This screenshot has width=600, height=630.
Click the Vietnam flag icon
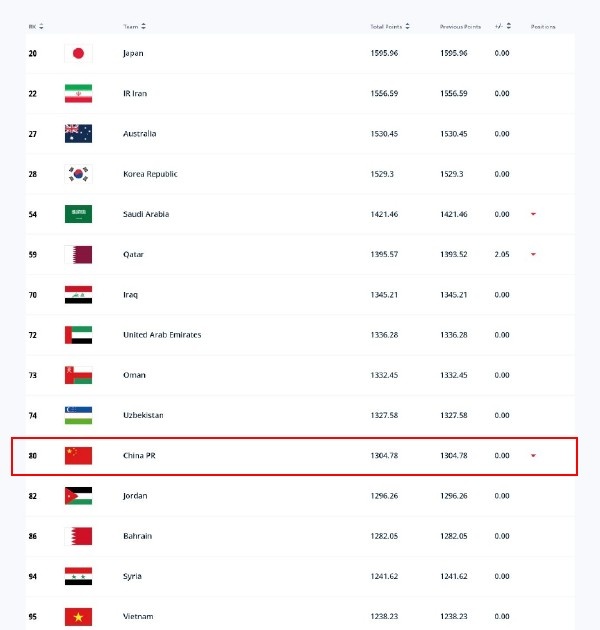click(78, 617)
